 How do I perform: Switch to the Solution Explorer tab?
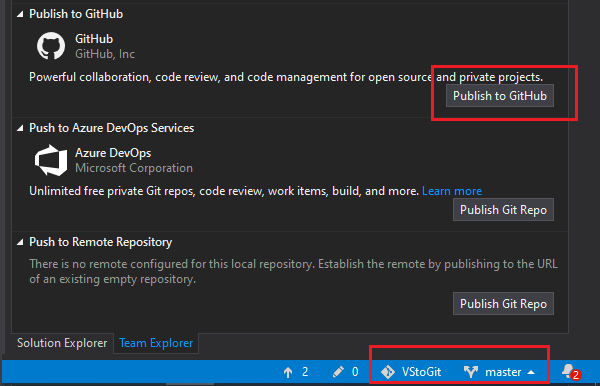pyautogui.click(x=62, y=343)
